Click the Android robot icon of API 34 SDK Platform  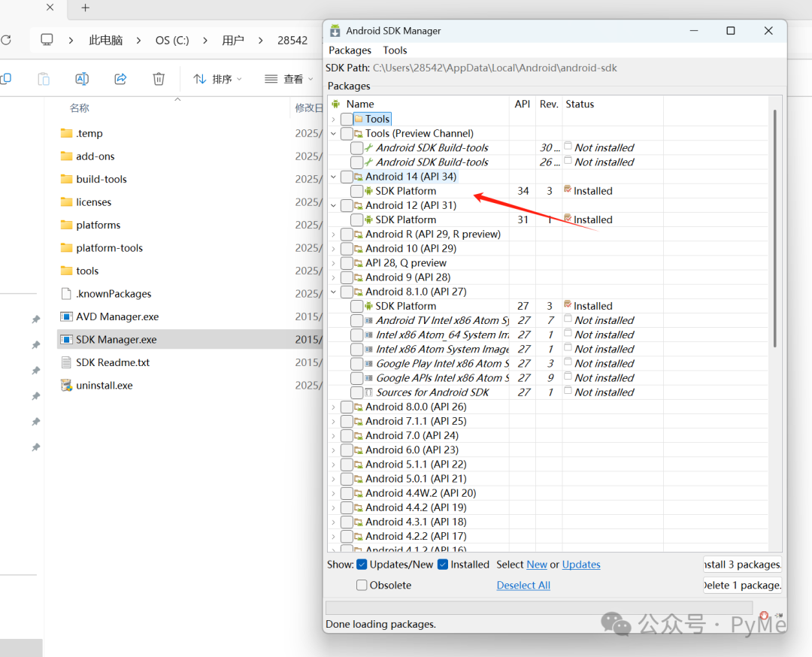coord(368,191)
